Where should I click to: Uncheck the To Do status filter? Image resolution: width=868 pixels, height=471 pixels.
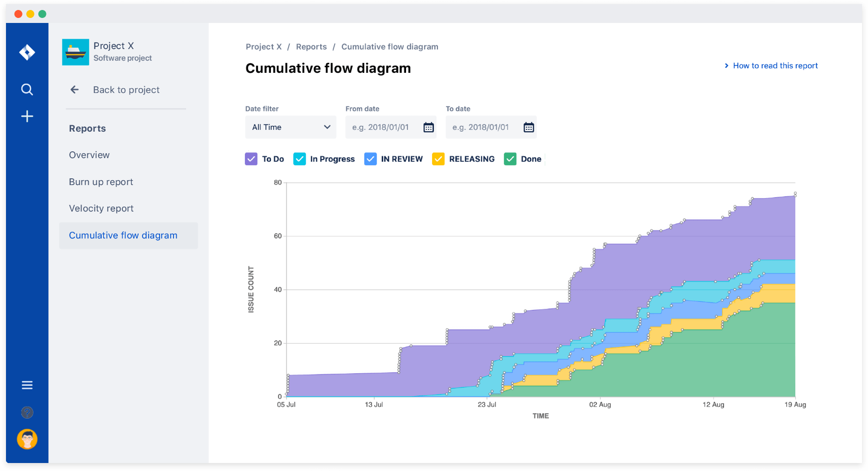click(x=251, y=159)
